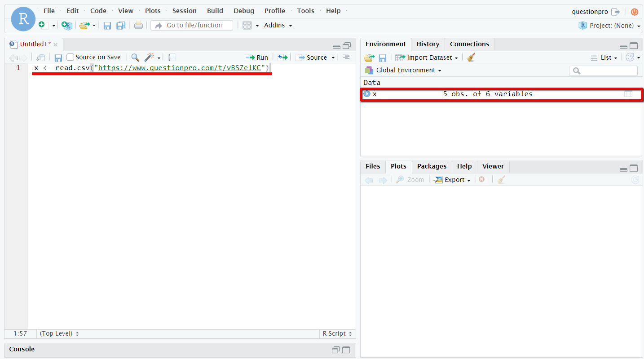The height and width of the screenshot is (359, 644).
Task: Click the re-run previous code icon
Action: coord(282,58)
